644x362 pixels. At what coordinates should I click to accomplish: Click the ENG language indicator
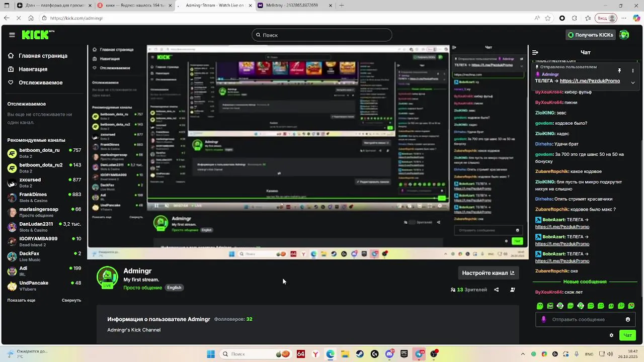coord(588,354)
